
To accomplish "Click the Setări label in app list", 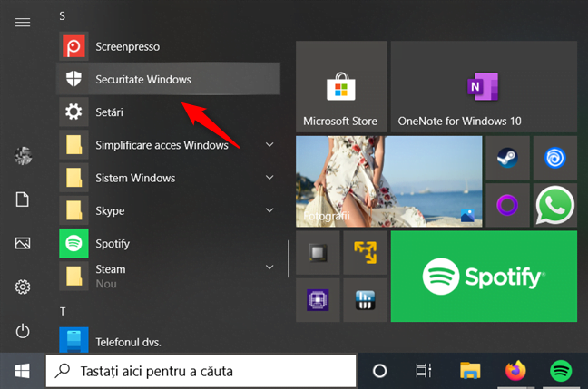I will coord(109,112).
